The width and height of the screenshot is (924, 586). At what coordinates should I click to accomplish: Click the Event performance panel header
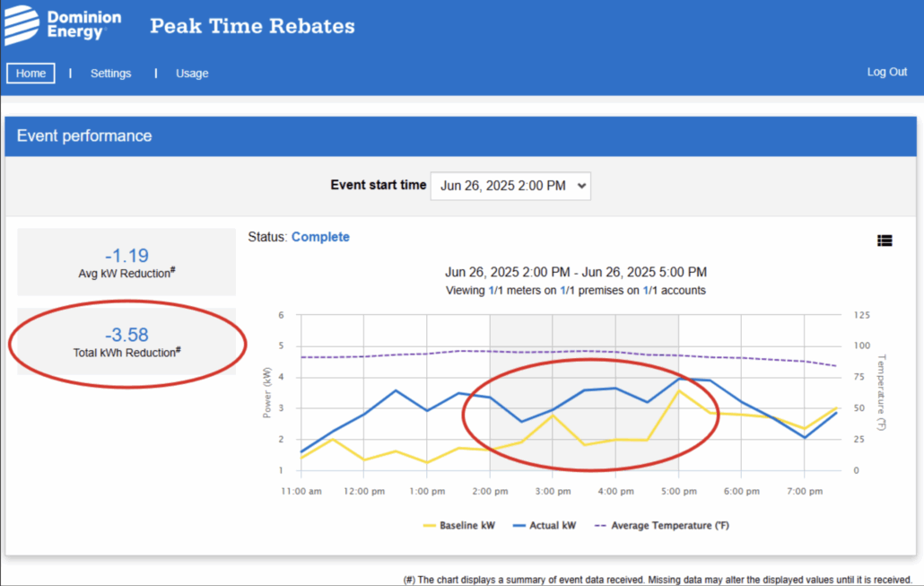pos(461,136)
